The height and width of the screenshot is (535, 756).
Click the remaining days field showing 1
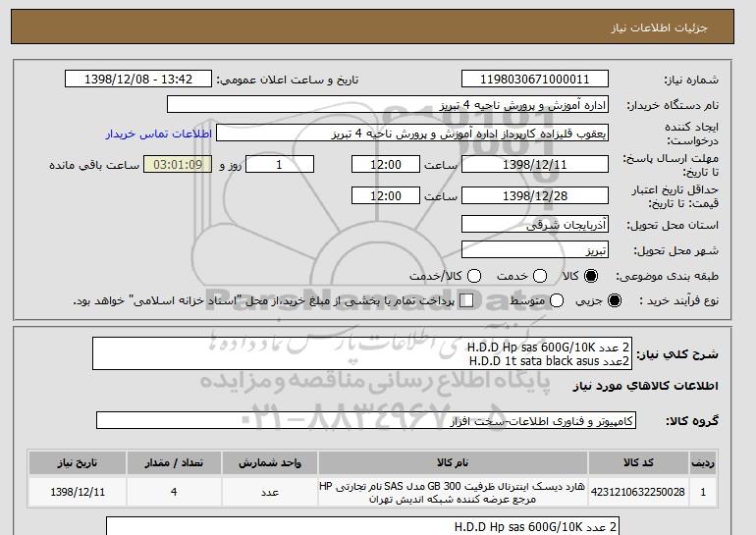pos(280,164)
